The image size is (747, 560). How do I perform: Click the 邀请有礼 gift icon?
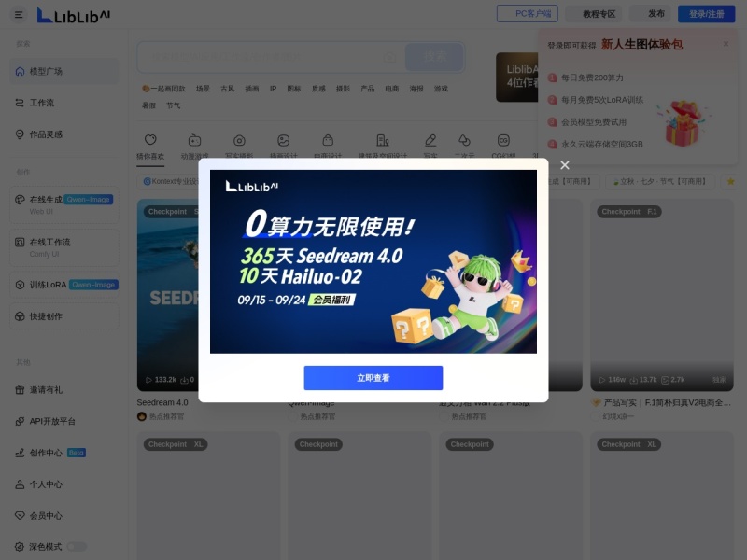(x=20, y=390)
